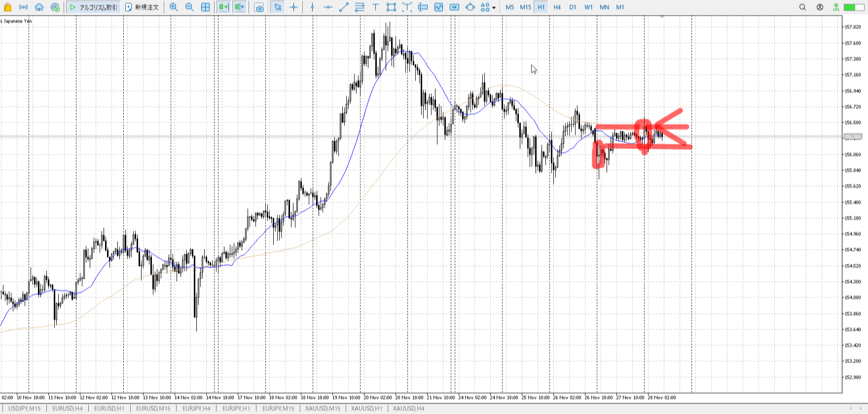Select the text label tool
The height and width of the screenshot is (414, 868).
[375, 7]
